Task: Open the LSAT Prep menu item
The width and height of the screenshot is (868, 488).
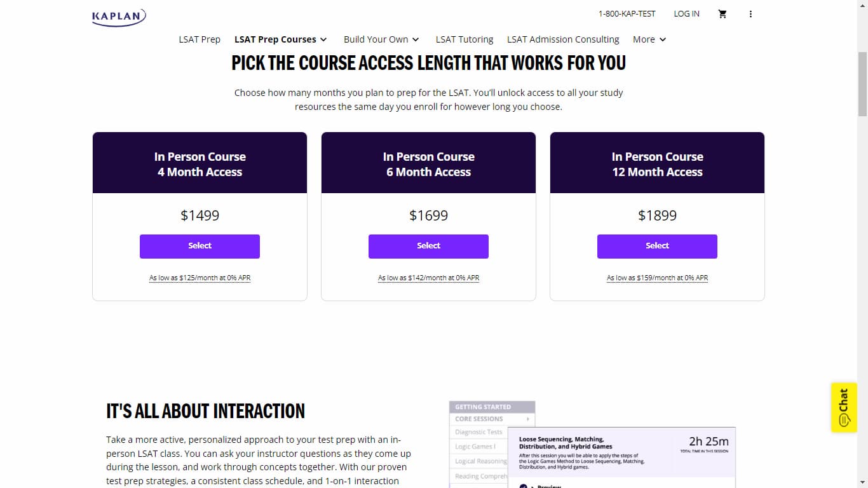Action: 200,39
